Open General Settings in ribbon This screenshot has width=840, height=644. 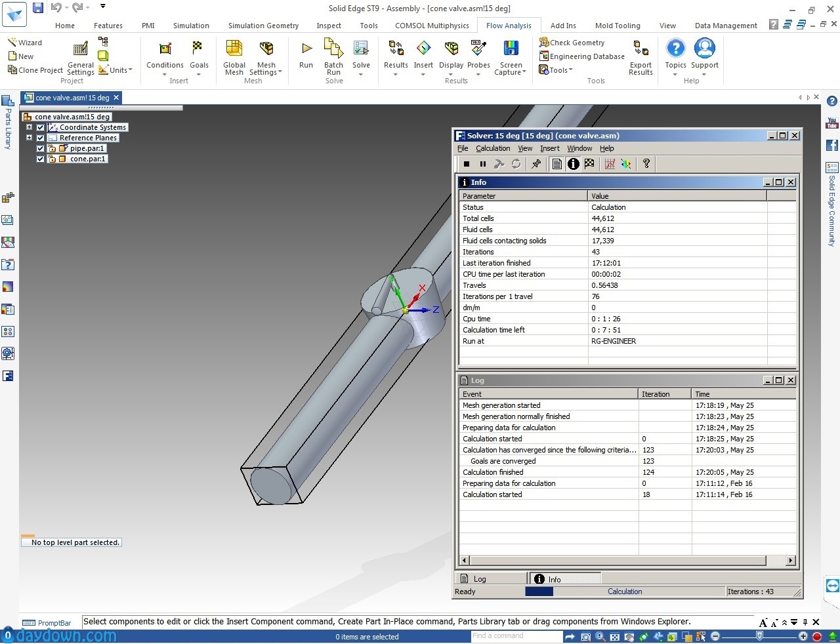(80, 58)
